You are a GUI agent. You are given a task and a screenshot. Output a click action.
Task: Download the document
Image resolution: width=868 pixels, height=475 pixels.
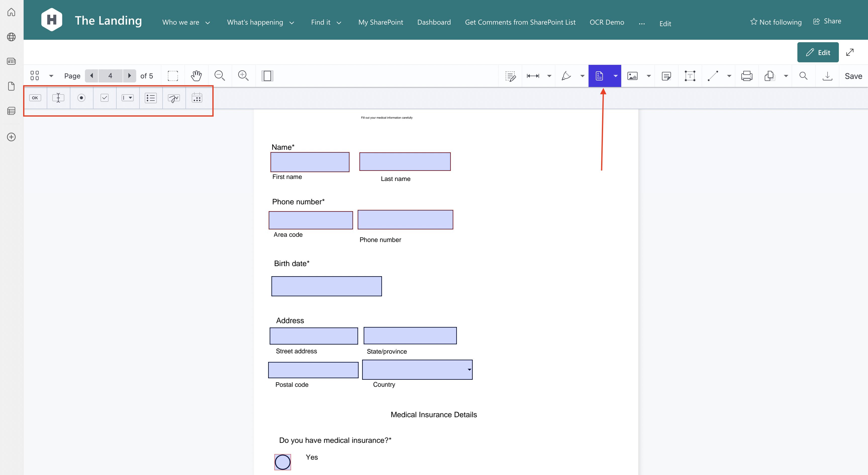pyautogui.click(x=828, y=75)
